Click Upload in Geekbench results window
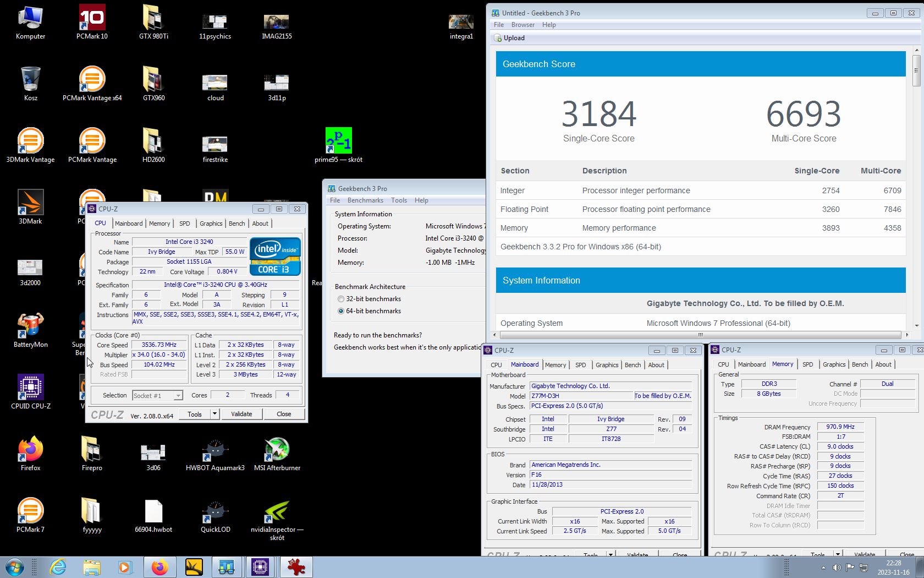Screen dimensions: 924x578 pos(509,38)
